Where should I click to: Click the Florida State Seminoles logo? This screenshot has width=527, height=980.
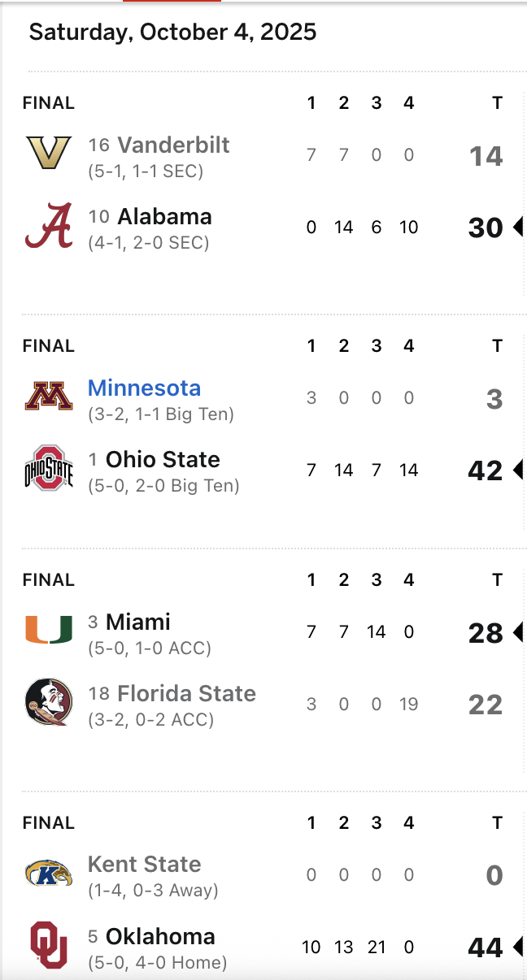click(49, 702)
